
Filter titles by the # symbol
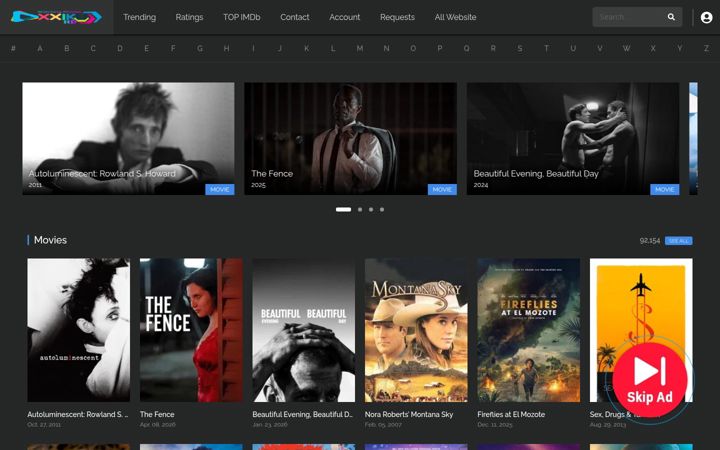pyautogui.click(x=13, y=48)
